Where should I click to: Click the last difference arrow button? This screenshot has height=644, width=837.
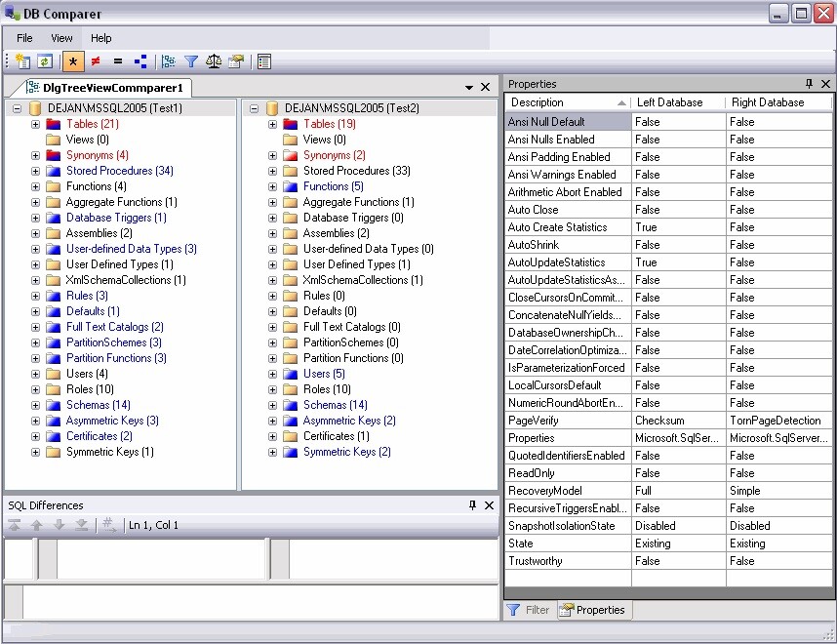(x=81, y=523)
